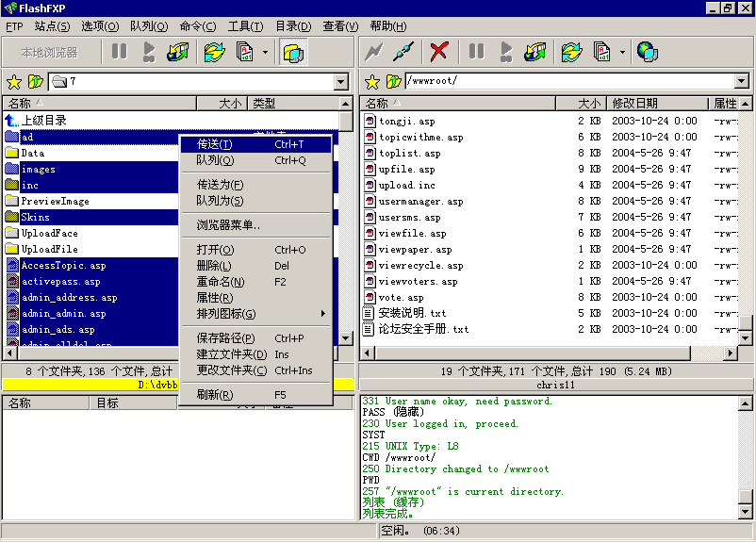This screenshot has width=756, height=542.
Task: Click the local pane transfer arrows icon
Action: (178, 52)
